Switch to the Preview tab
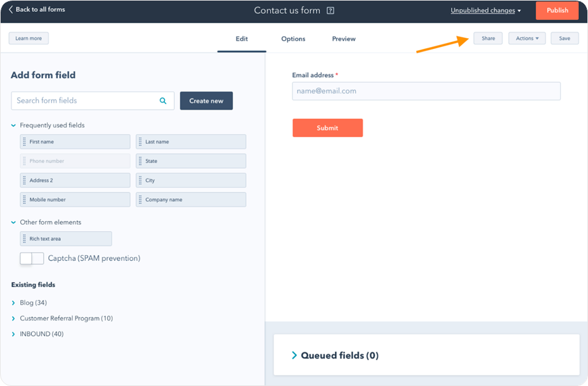 (343, 39)
